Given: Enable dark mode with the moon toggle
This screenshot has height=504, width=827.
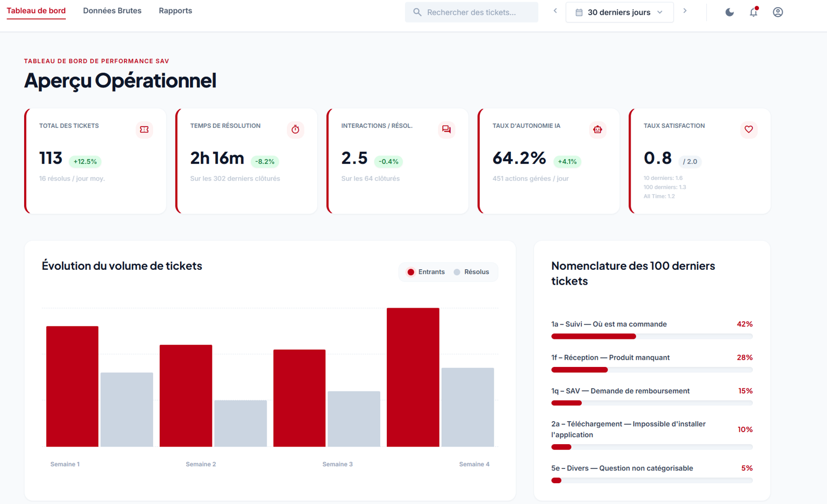Looking at the screenshot, I should (x=729, y=12).
